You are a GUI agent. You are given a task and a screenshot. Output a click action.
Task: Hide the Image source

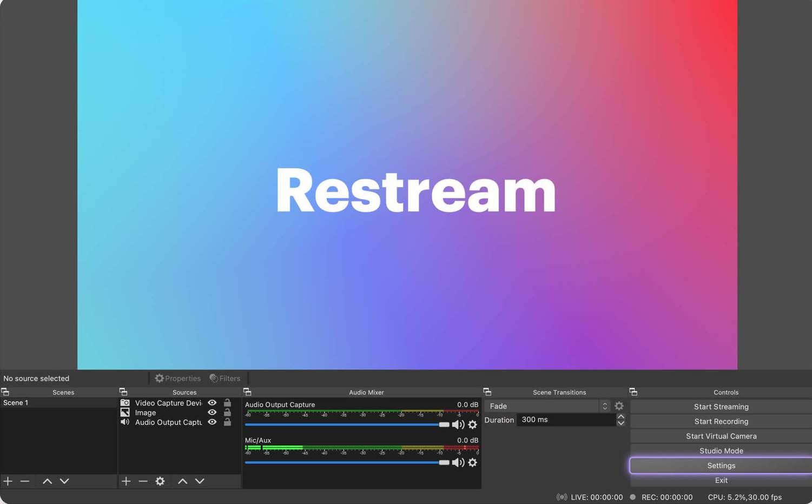click(212, 413)
